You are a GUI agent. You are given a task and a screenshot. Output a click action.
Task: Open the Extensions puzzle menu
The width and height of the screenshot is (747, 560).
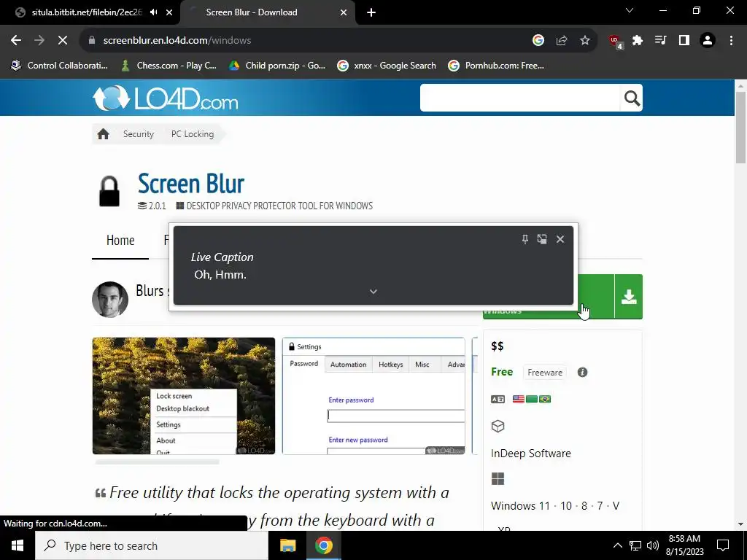[638, 41]
